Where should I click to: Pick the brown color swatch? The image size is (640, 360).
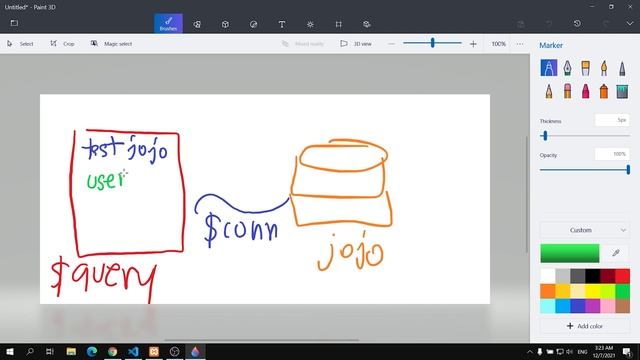click(622, 306)
